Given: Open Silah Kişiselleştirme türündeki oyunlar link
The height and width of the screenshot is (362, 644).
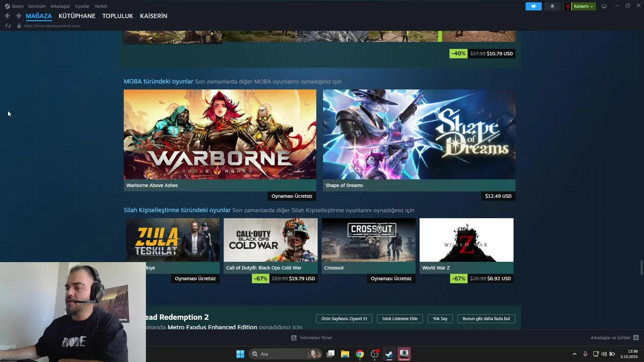Looking at the screenshot, I should (177, 210).
